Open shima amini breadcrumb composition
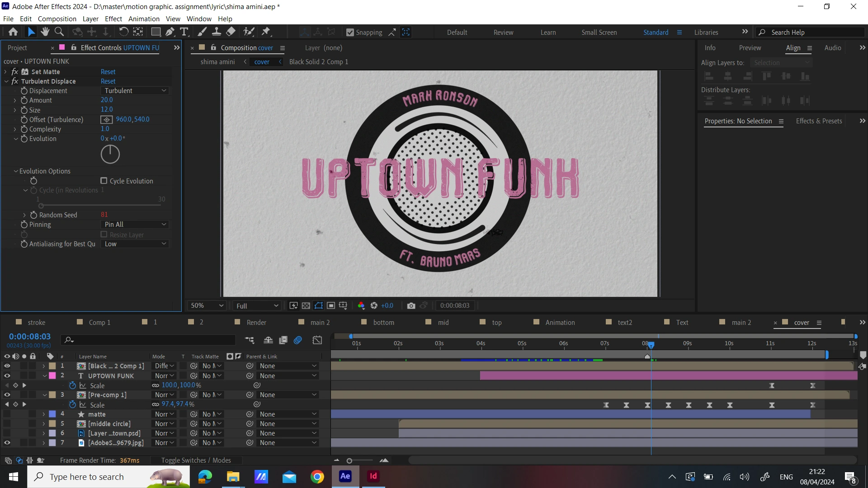Image resolution: width=868 pixels, height=488 pixels. pyautogui.click(x=217, y=62)
